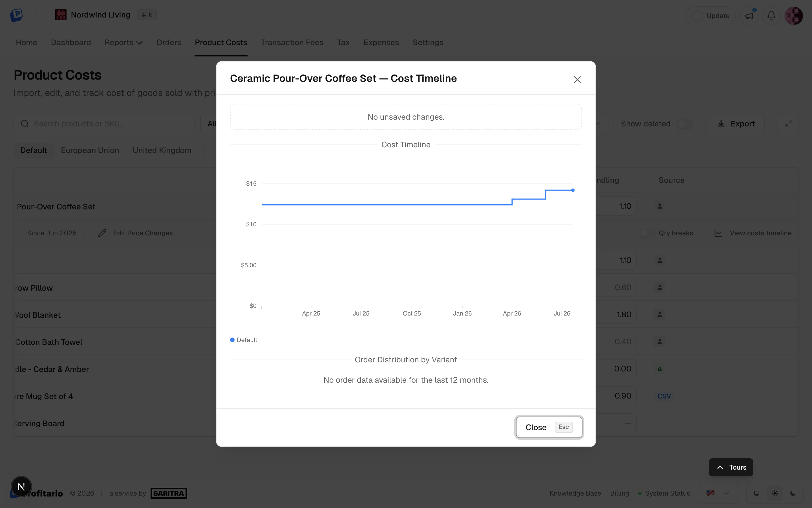Open the Profitario logo home

coord(16,15)
